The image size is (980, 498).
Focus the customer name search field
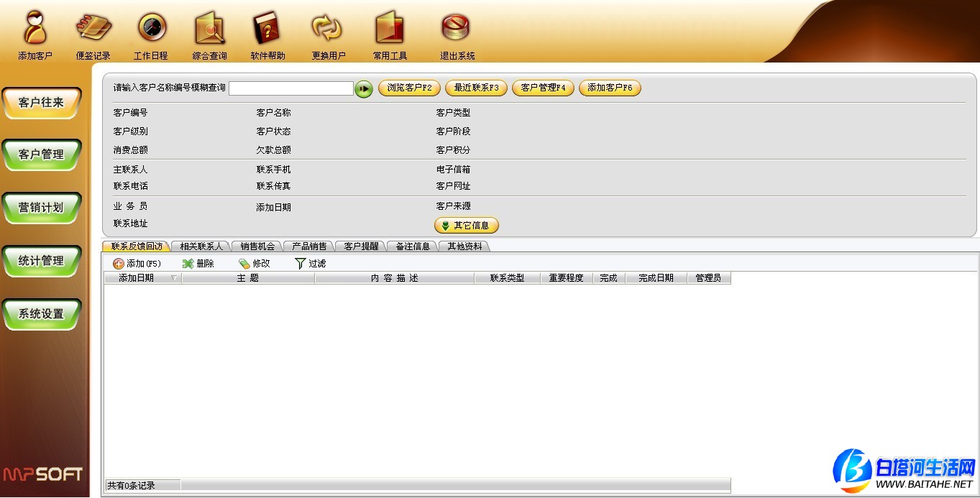point(291,88)
